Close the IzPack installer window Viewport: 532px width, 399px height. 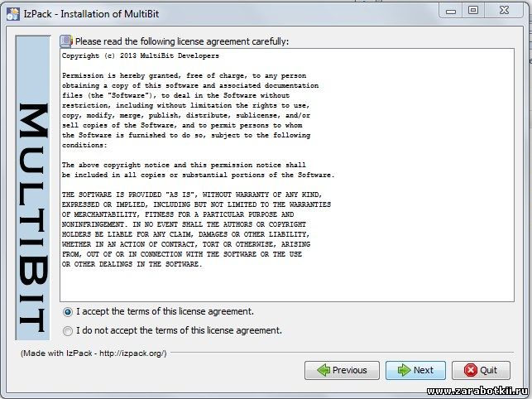pos(504,11)
